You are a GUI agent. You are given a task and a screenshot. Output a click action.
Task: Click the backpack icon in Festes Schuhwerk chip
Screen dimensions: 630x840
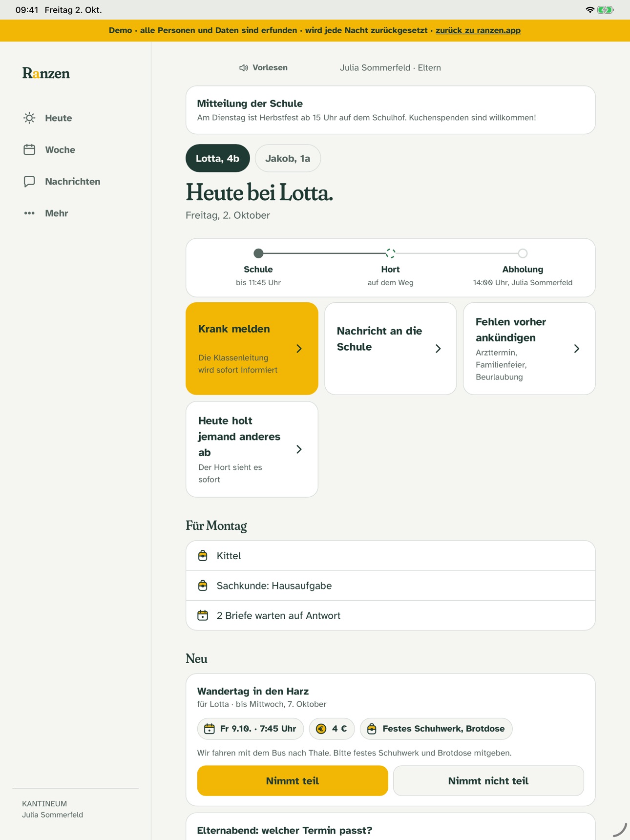coord(372,729)
